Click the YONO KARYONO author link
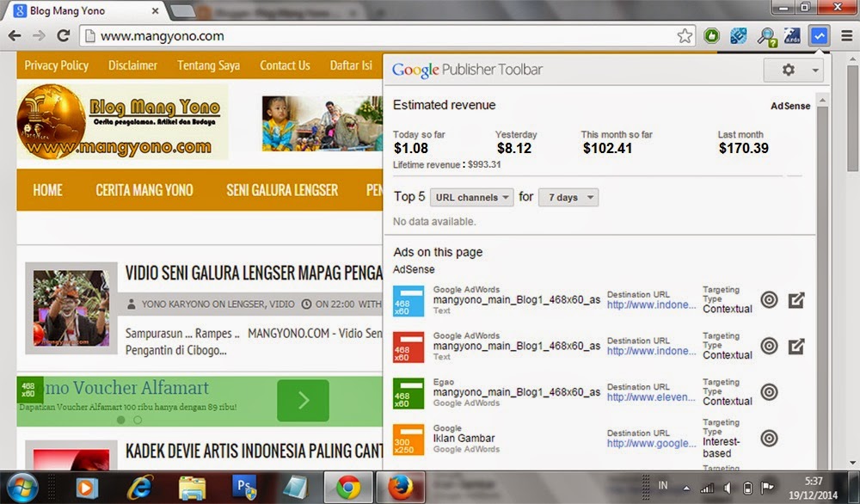This screenshot has width=860, height=504. tap(176, 304)
